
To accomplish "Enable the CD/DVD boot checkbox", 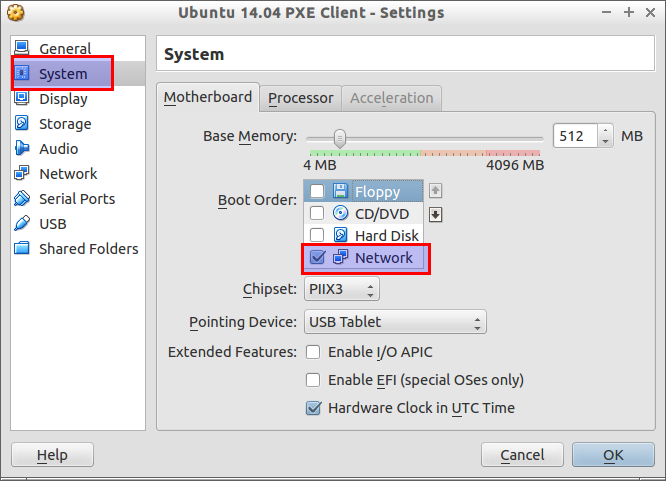I will point(317,213).
